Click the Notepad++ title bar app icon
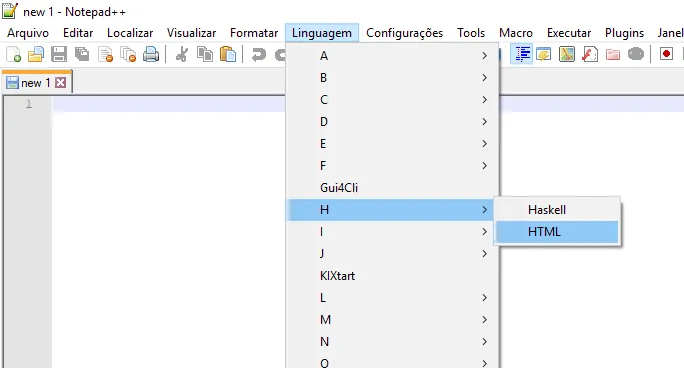Screen dimensions: 684x368 [x=10, y=10]
